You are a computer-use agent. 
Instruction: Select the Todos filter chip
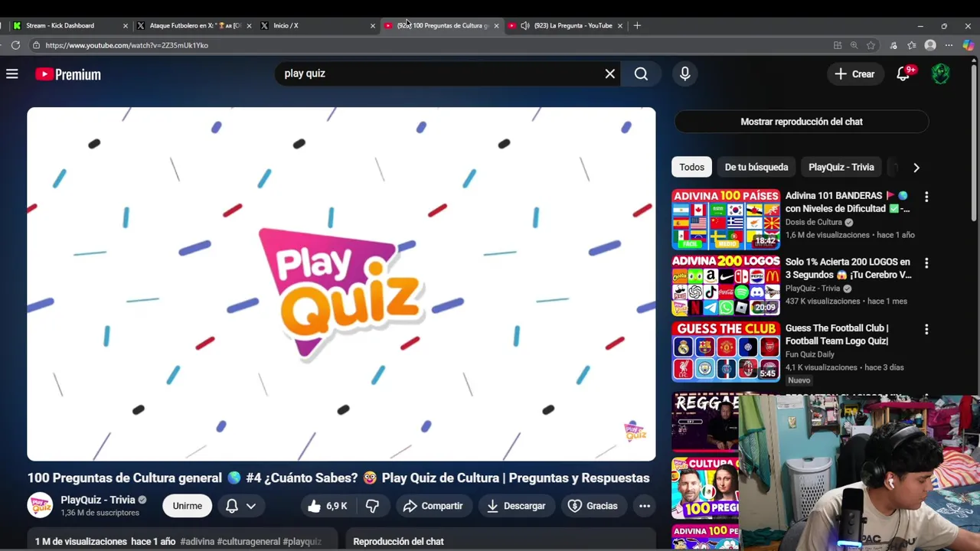[691, 167]
